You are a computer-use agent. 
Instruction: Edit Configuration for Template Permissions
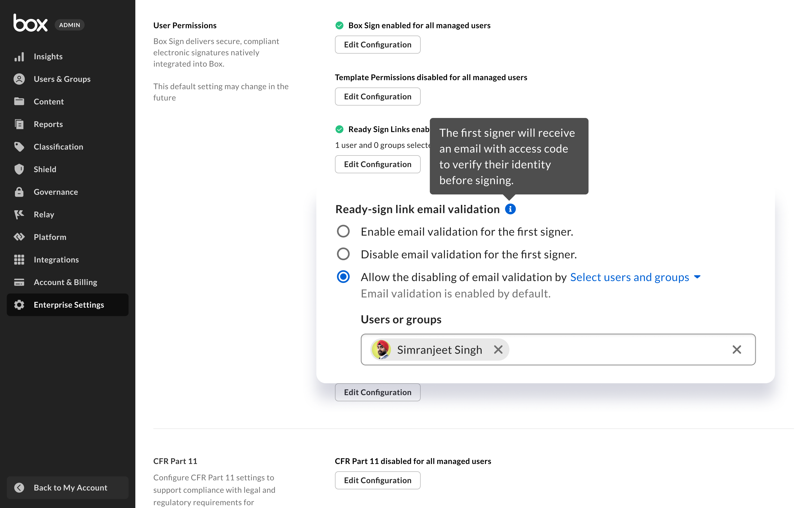coord(378,97)
